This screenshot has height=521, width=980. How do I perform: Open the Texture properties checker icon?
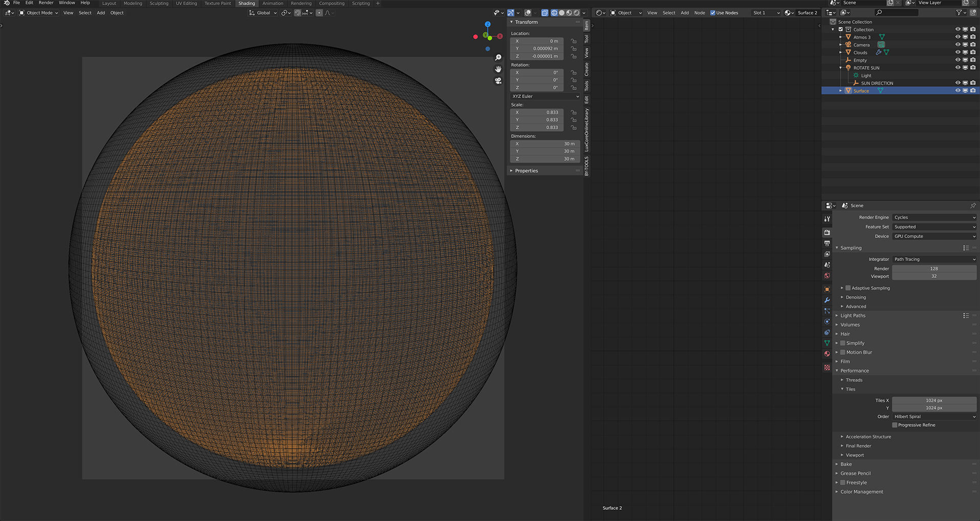827,367
